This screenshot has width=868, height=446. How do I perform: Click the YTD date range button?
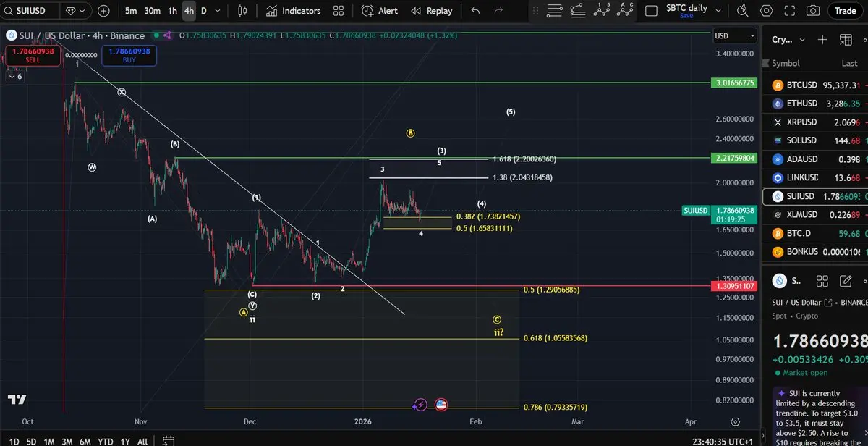pos(106,441)
